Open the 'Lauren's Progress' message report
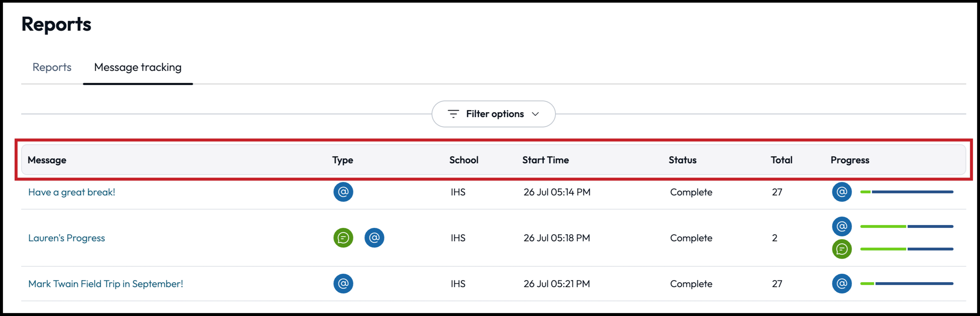This screenshot has height=316, width=980. coord(66,238)
